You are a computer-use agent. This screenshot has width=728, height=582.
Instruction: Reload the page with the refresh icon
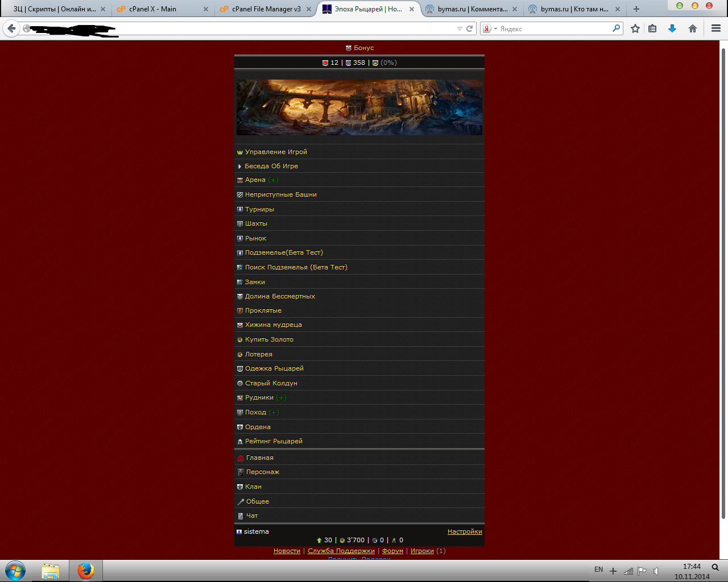click(470, 28)
